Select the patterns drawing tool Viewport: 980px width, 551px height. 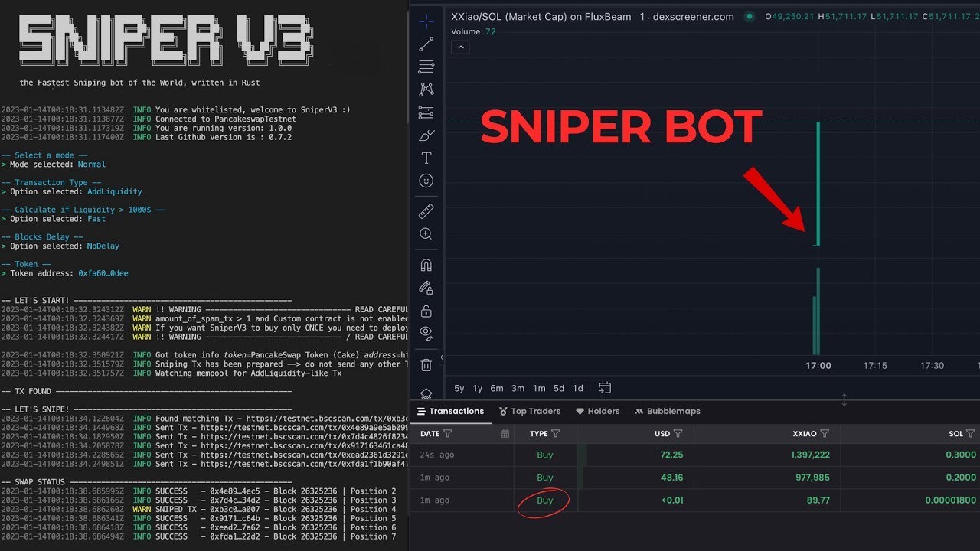(426, 90)
